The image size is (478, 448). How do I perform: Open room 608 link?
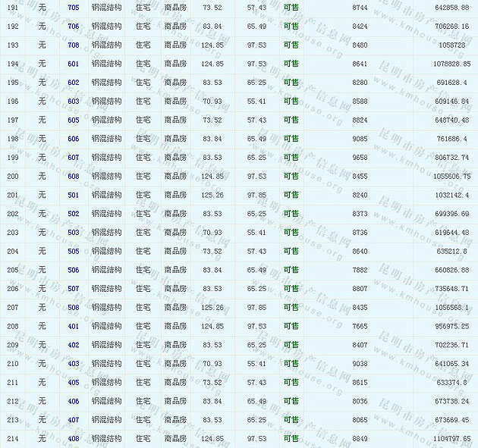coord(73,176)
